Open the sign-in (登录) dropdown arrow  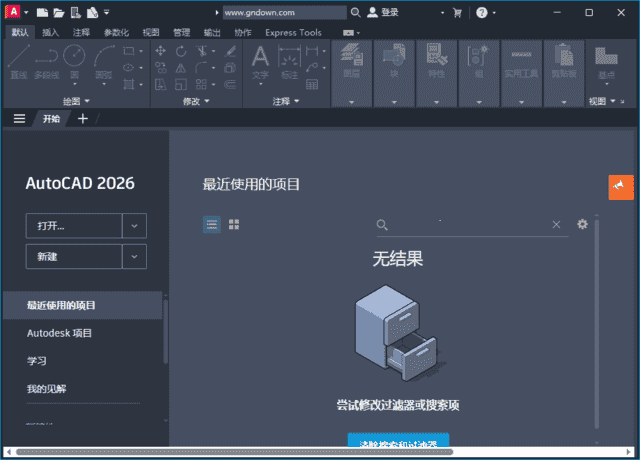(442, 13)
